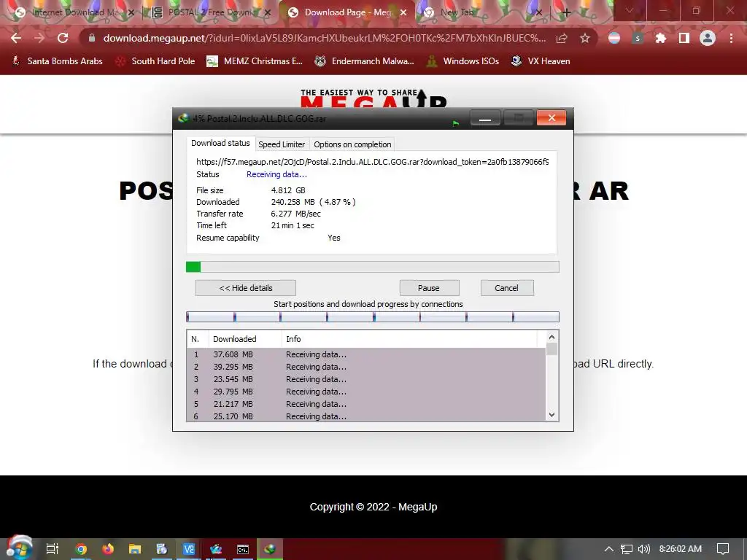The width and height of the screenshot is (747, 560).
Task: Open Santa Bombs Arabs bookmark
Action: point(57,61)
